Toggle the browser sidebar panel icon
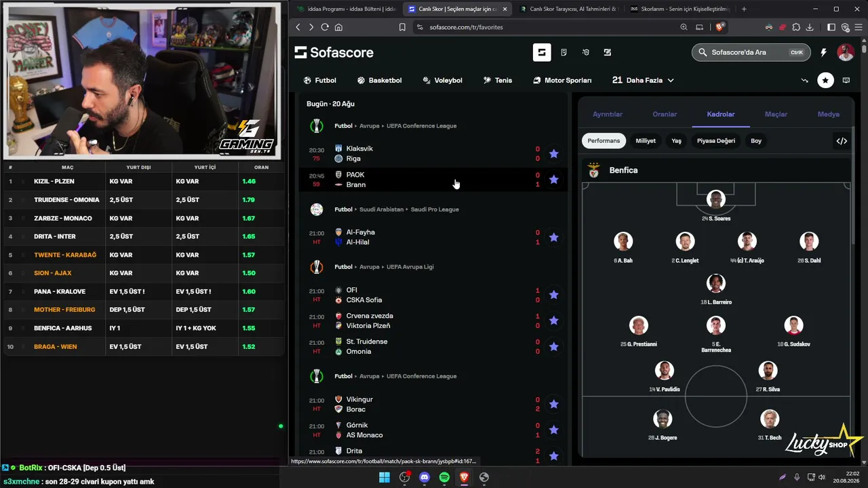Screen dimensions: 868x488 831,27
